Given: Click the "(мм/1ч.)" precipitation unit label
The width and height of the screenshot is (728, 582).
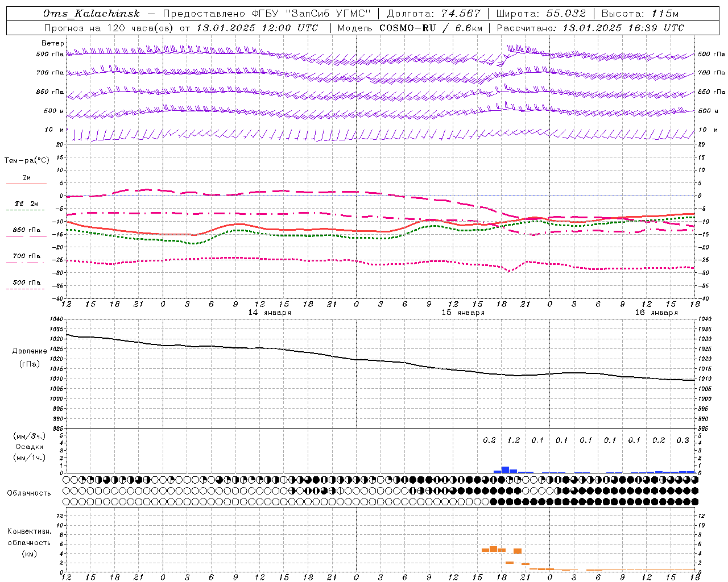Looking at the screenshot, I should 30,458.
